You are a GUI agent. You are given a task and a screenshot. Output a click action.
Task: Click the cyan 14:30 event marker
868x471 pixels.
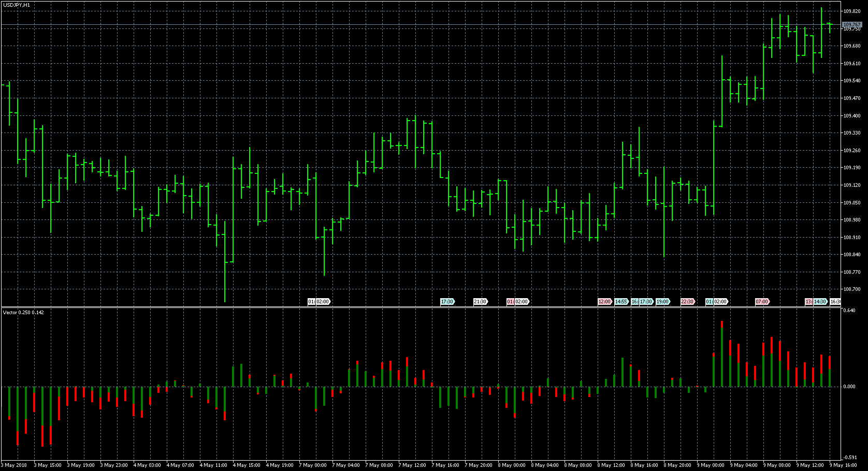(x=820, y=302)
